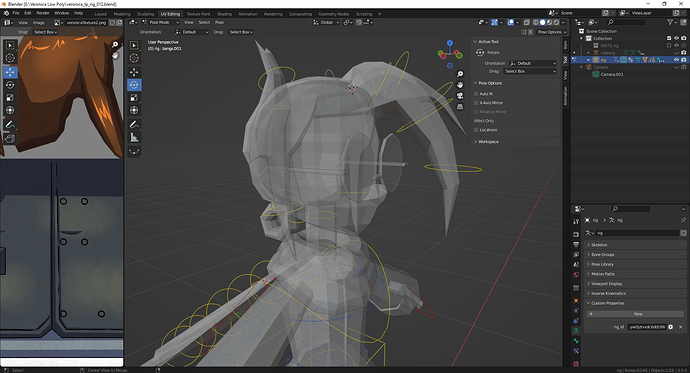
Task: Select the Select Box tool in the 3D viewport
Action: pos(134,45)
